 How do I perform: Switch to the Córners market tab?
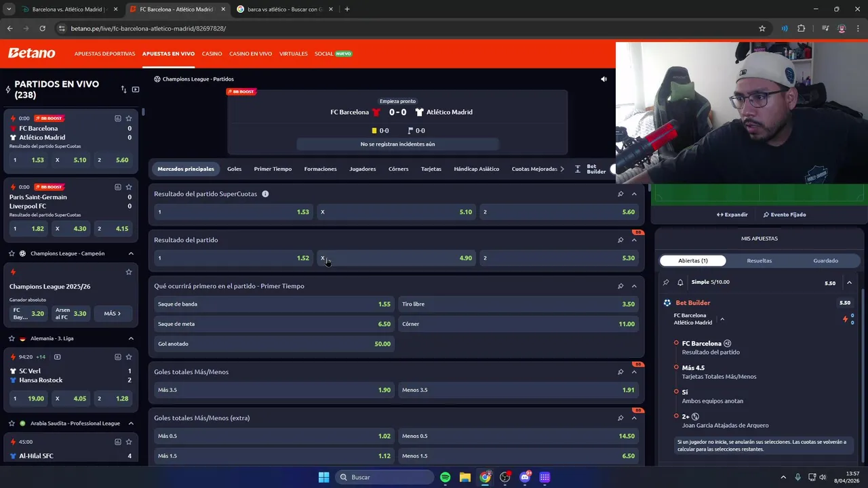pyautogui.click(x=399, y=169)
